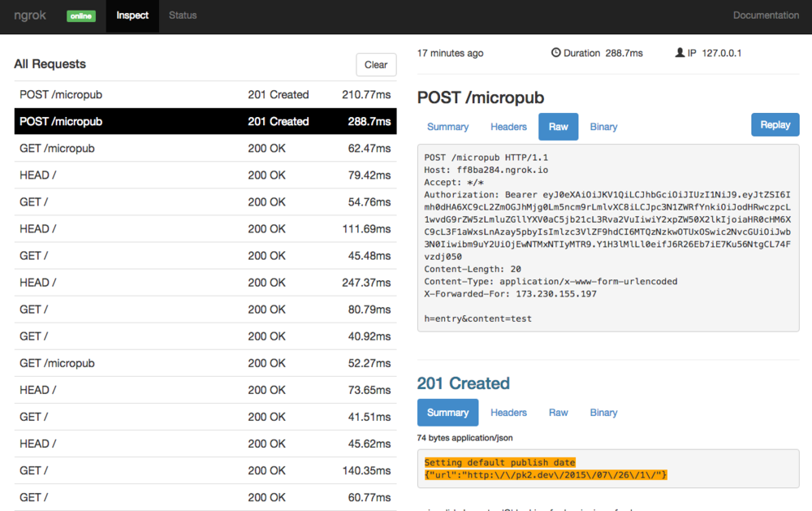Image resolution: width=812 pixels, height=511 pixels.
Task: Click the Duration clock icon
Action: pyautogui.click(x=555, y=52)
